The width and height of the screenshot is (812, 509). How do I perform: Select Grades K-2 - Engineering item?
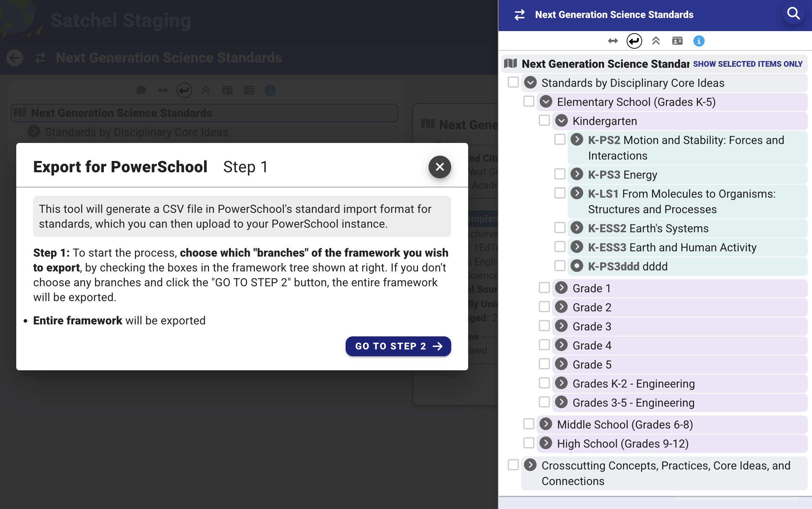point(633,384)
